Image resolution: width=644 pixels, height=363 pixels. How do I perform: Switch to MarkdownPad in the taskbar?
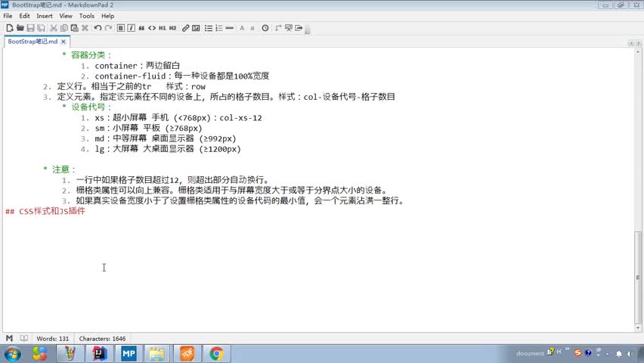pos(128,353)
